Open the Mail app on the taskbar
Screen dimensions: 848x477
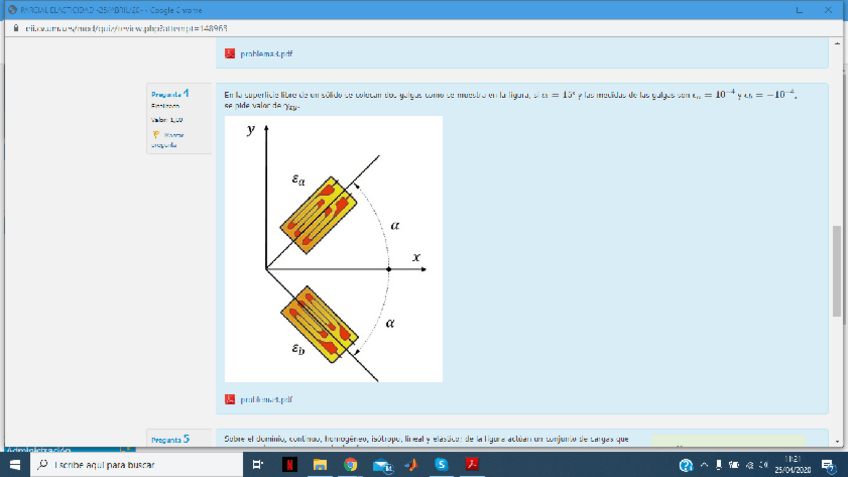click(x=382, y=465)
